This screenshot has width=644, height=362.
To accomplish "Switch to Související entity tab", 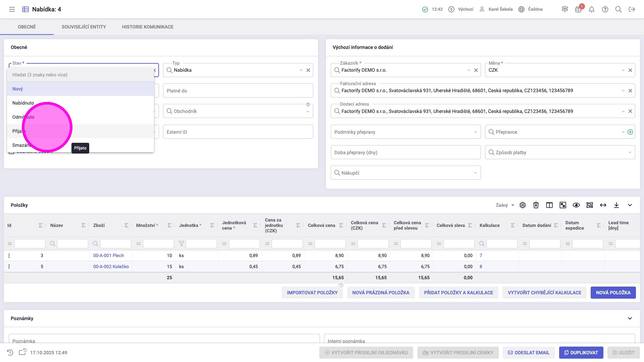I will point(84,27).
